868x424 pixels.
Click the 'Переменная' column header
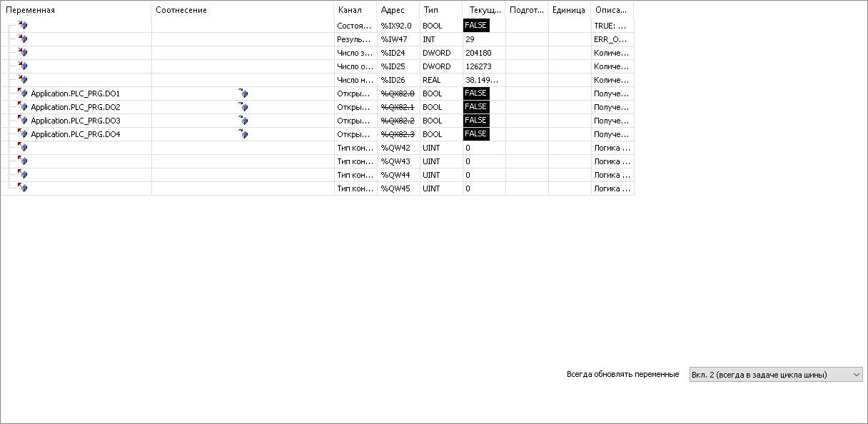click(31, 10)
